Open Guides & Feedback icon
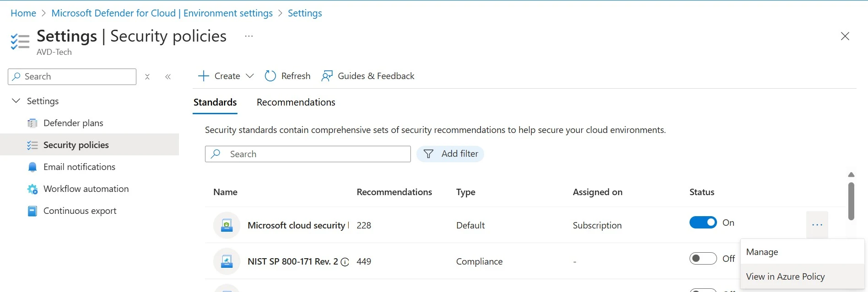The image size is (868, 292). (x=327, y=76)
